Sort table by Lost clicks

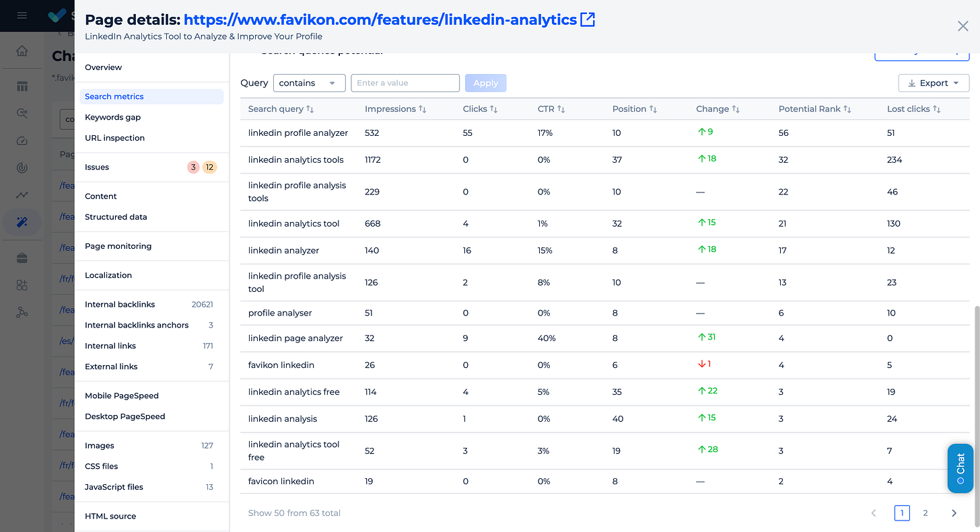coord(936,109)
